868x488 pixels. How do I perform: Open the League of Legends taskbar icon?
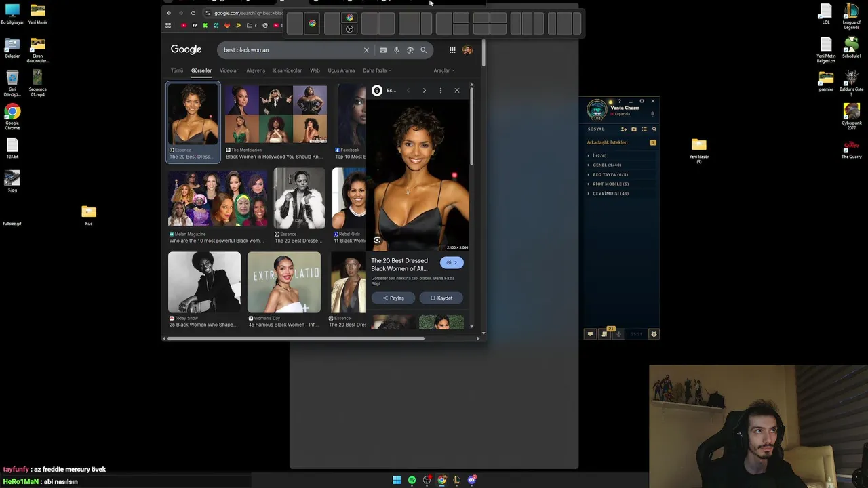[456, 480]
